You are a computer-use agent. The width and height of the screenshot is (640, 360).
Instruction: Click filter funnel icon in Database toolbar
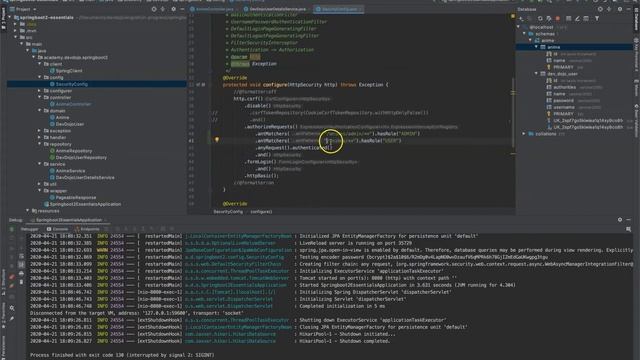(x=597, y=18)
